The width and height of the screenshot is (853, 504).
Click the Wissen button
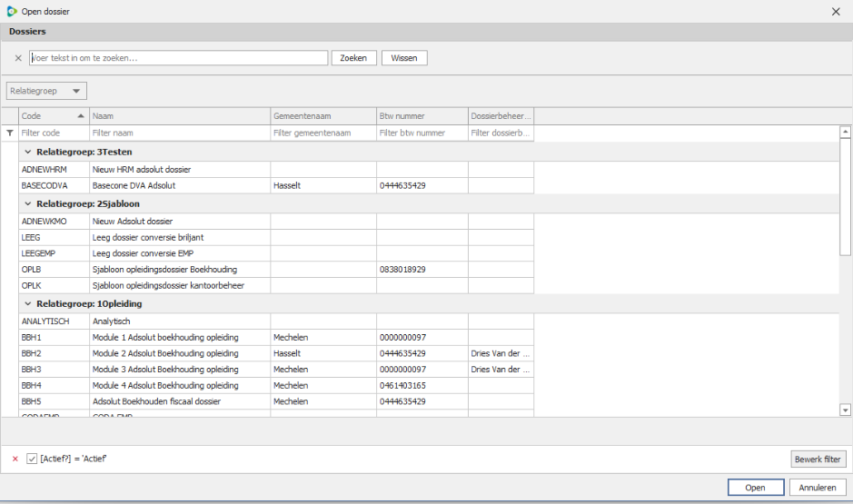[x=404, y=58]
